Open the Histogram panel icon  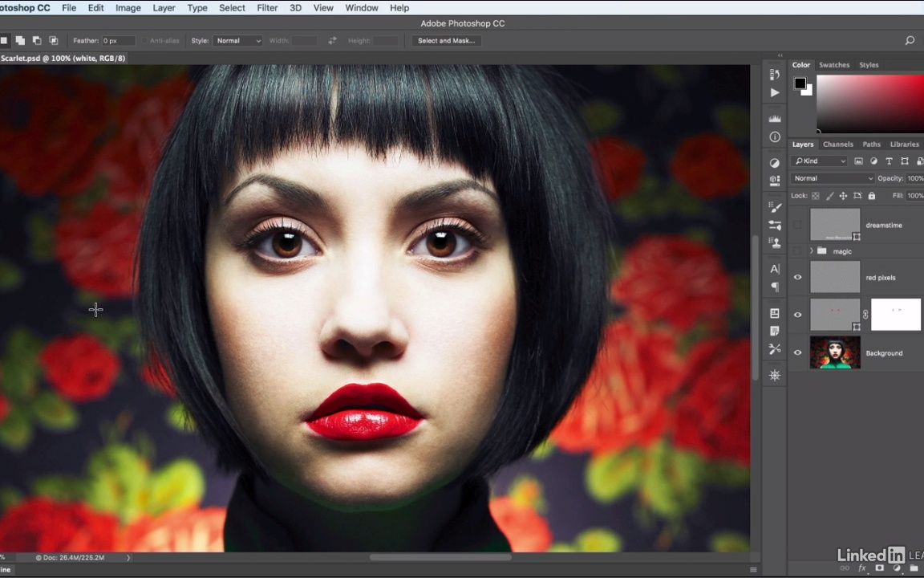[774, 119]
